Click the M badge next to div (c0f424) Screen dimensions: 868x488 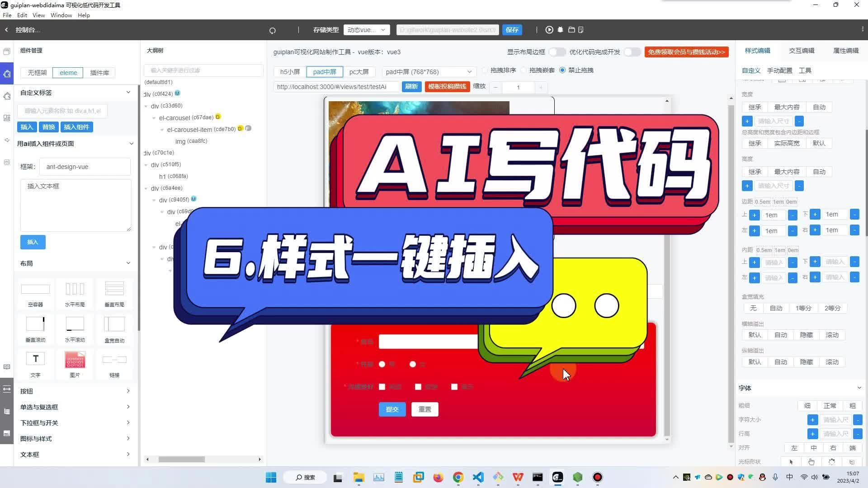(178, 93)
